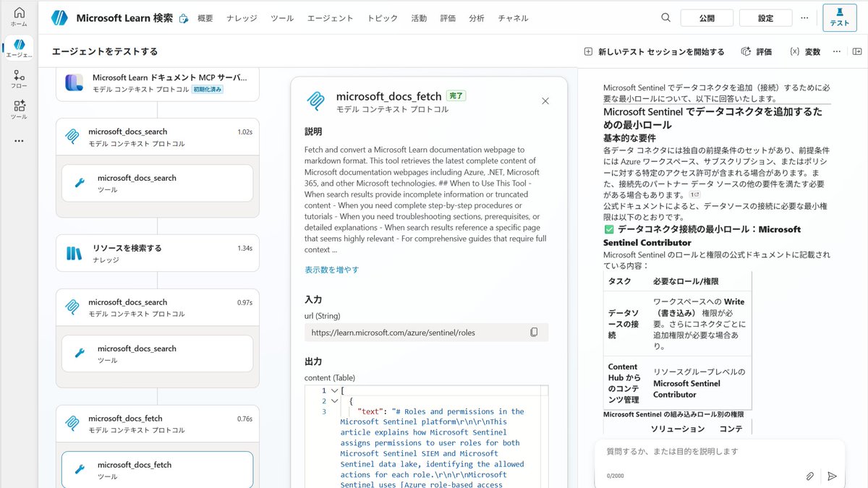Switch to the ナレッジ tab
This screenshot has width=868, height=488.
[x=242, y=18]
